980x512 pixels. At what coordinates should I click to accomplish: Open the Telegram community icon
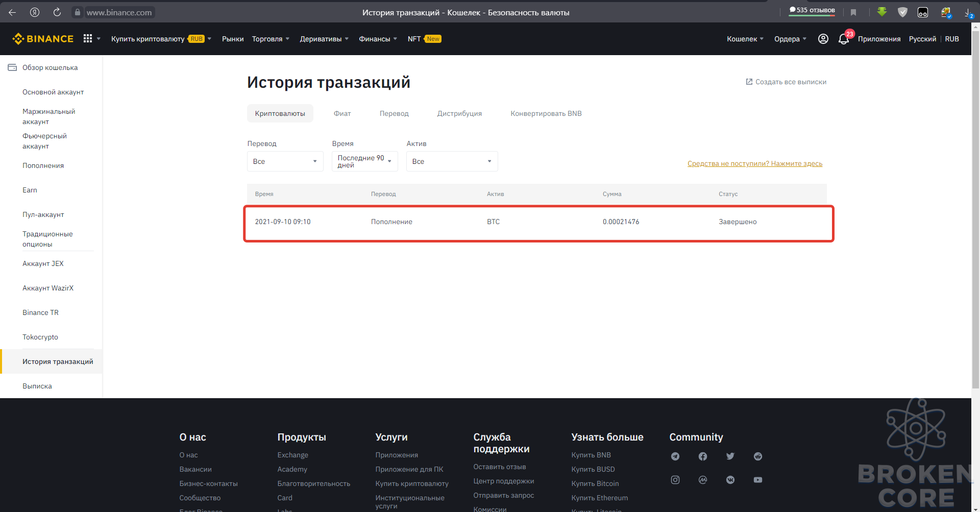(x=675, y=456)
